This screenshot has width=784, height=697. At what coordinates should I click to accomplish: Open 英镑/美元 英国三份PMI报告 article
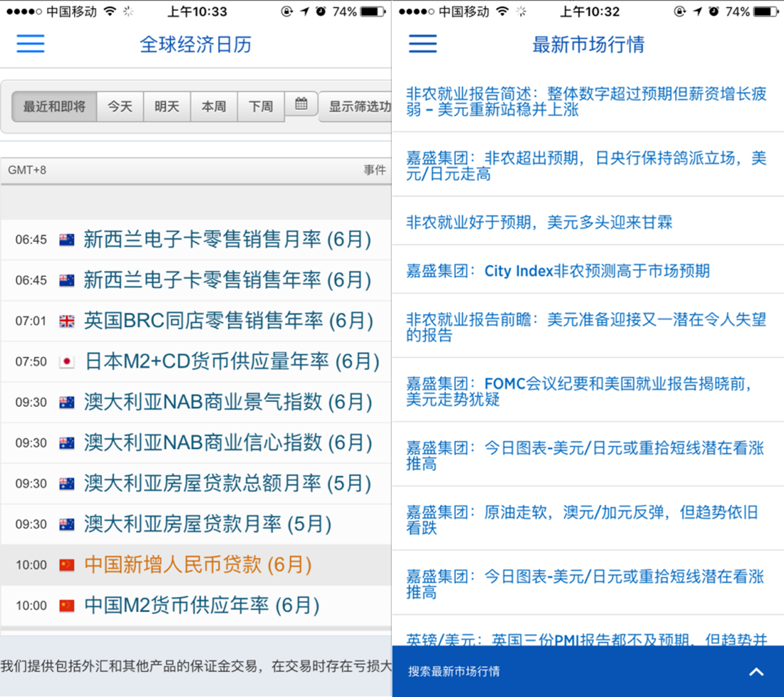point(587,639)
